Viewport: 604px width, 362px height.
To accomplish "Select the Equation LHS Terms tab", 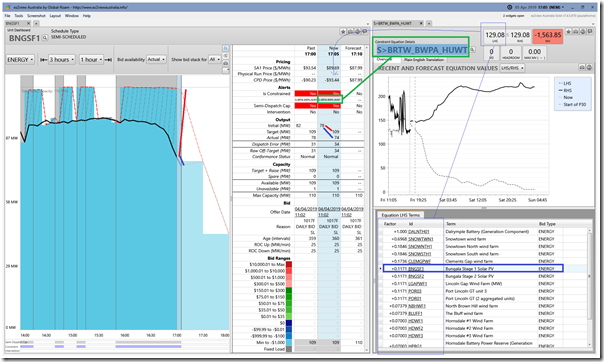I will click(400, 215).
